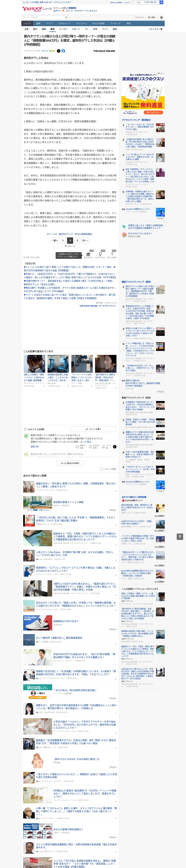Go to previous page 前へ
This screenshot has width=186, height=868.
tap(55, 241)
